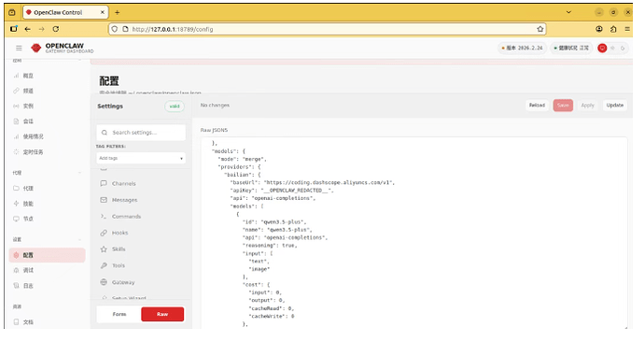
Task: Click the "reasoning": true line
Action: click(270, 246)
